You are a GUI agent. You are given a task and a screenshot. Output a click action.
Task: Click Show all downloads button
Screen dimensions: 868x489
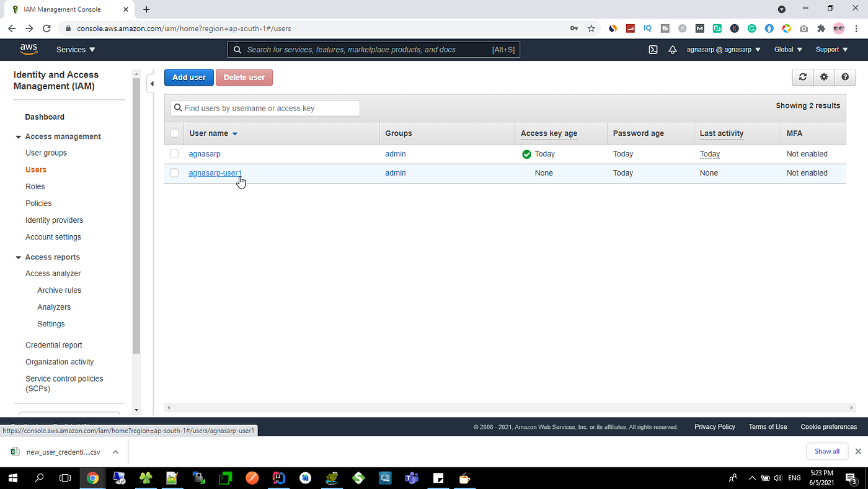pos(827,451)
